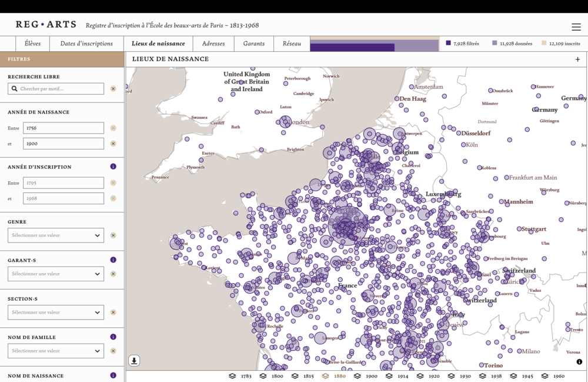Toggle the 1783 map layer
Screen dimensions: 588x382
point(240,376)
